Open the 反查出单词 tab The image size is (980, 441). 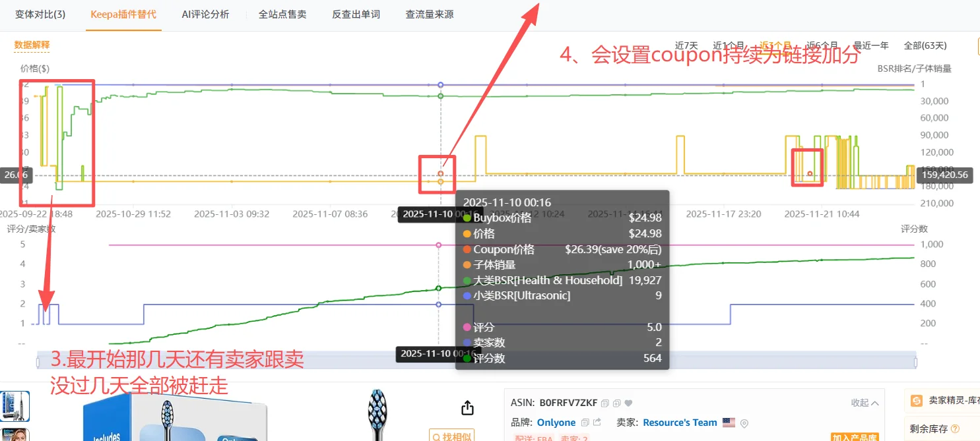tap(356, 15)
